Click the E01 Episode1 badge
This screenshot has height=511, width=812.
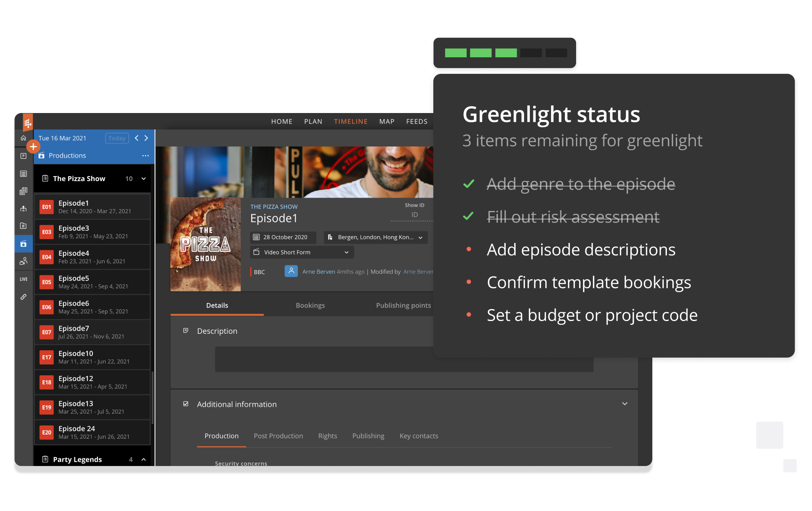(47, 207)
